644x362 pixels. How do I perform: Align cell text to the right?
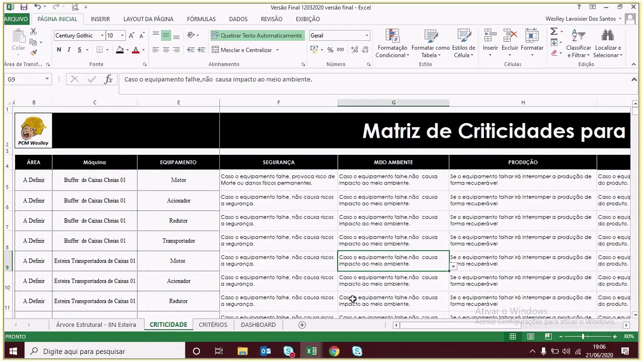tap(176, 50)
